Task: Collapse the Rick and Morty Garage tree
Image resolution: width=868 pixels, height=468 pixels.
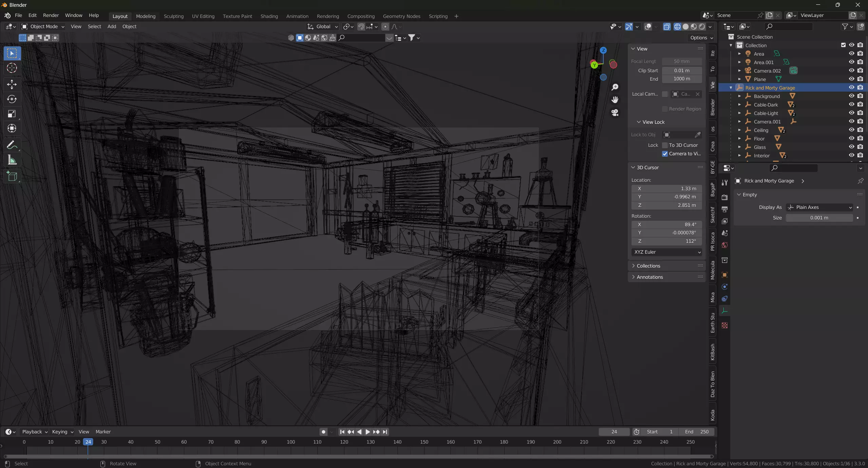Action: point(731,87)
